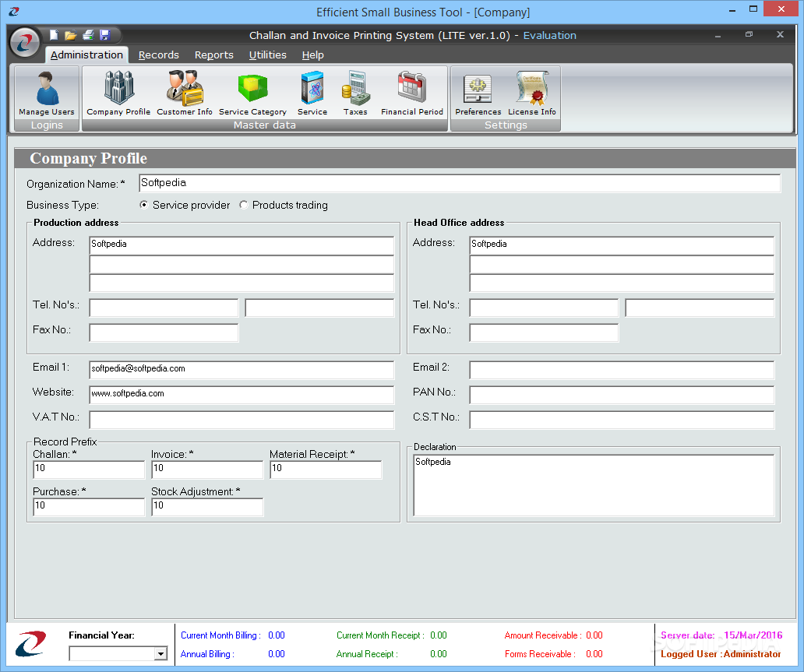Viewport: 804px width, 672px height.
Task: Click the Website field
Action: click(x=242, y=395)
